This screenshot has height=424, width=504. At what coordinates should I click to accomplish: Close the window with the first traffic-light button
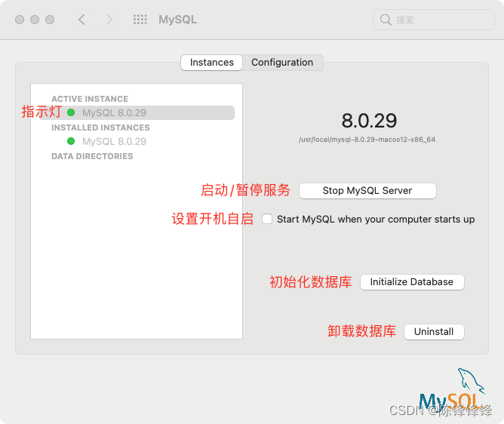coord(20,20)
